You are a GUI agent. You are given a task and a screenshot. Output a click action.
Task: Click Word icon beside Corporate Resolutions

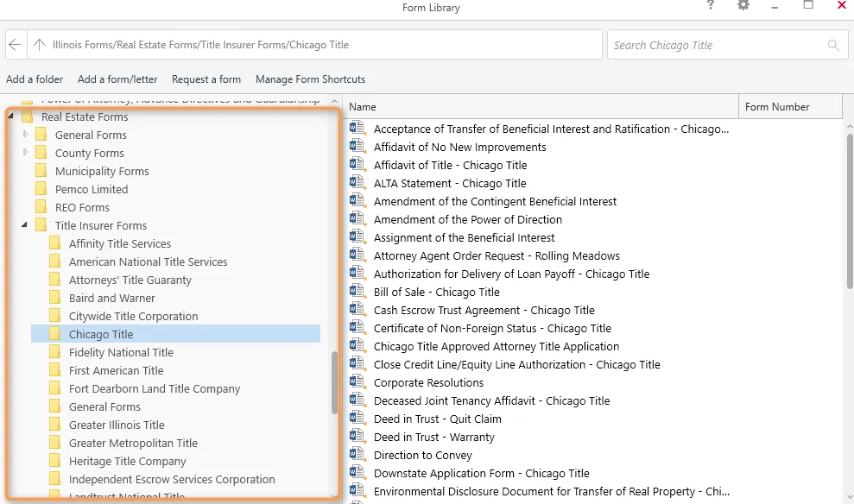tap(357, 382)
